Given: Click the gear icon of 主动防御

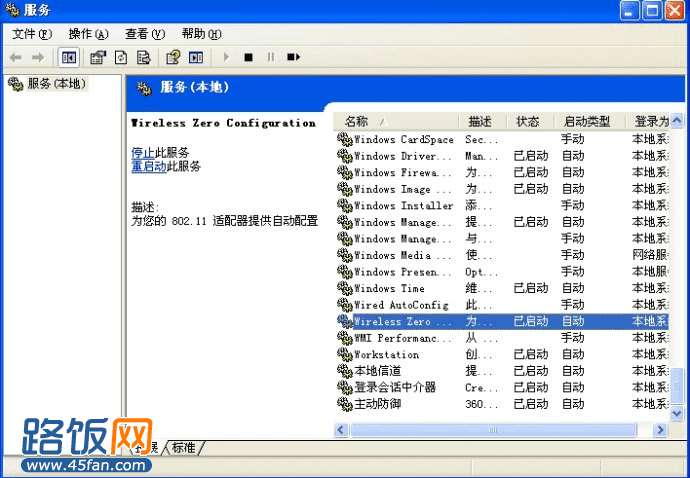Looking at the screenshot, I should pyautogui.click(x=345, y=404).
